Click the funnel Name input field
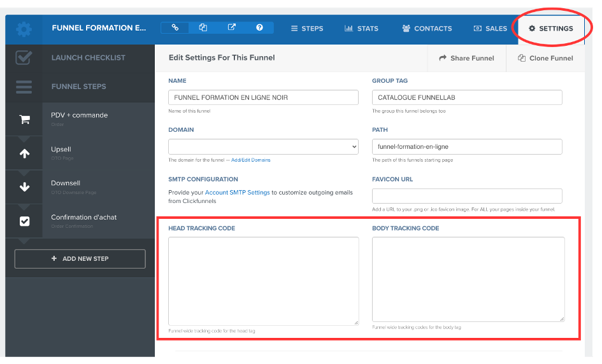602x364 pixels. pyautogui.click(x=263, y=97)
